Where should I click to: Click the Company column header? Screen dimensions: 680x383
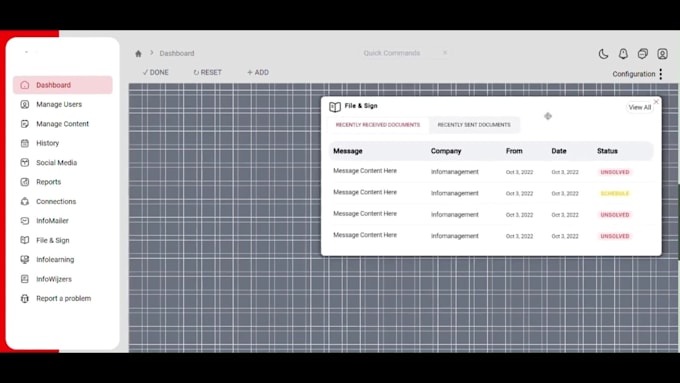446,151
